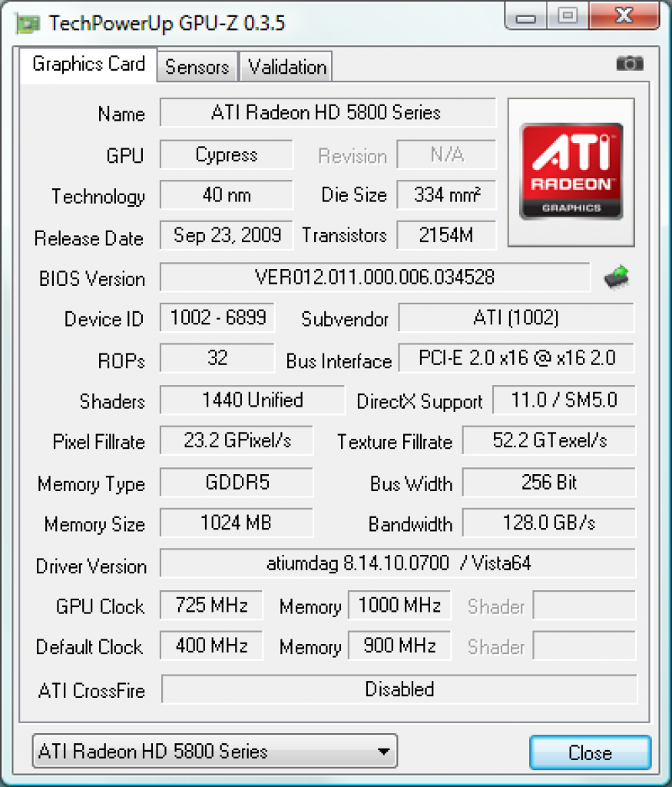Click the GPU-Z app icon in title bar
672x787 pixels.
[27, 24]
